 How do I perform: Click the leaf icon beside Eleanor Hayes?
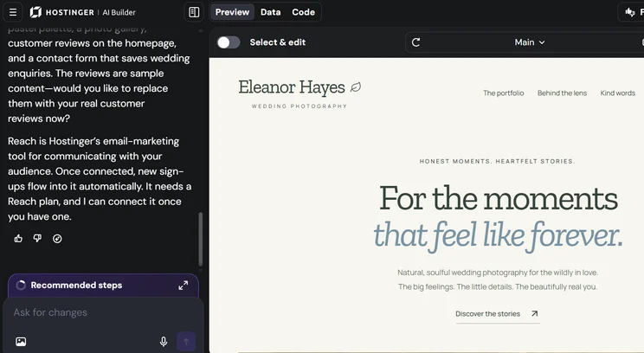[x=355, y=87]
